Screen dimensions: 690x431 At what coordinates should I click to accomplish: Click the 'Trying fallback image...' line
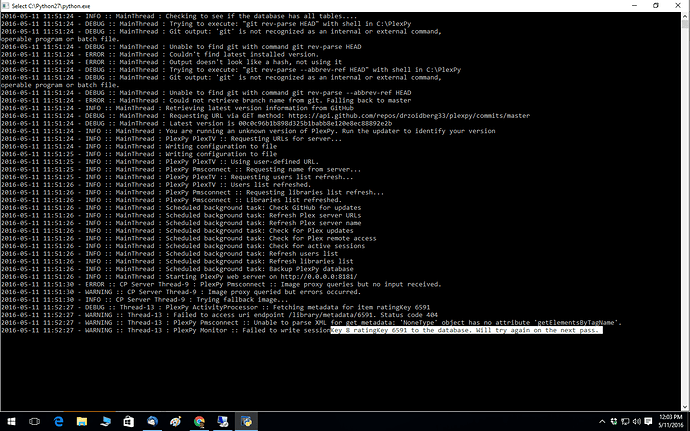[x=144, y=300]
